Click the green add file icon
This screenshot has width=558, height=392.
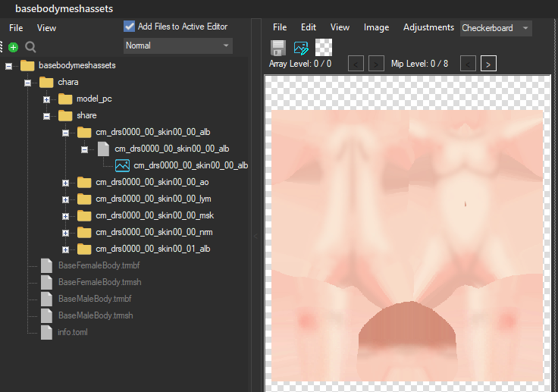pos(13,47)
